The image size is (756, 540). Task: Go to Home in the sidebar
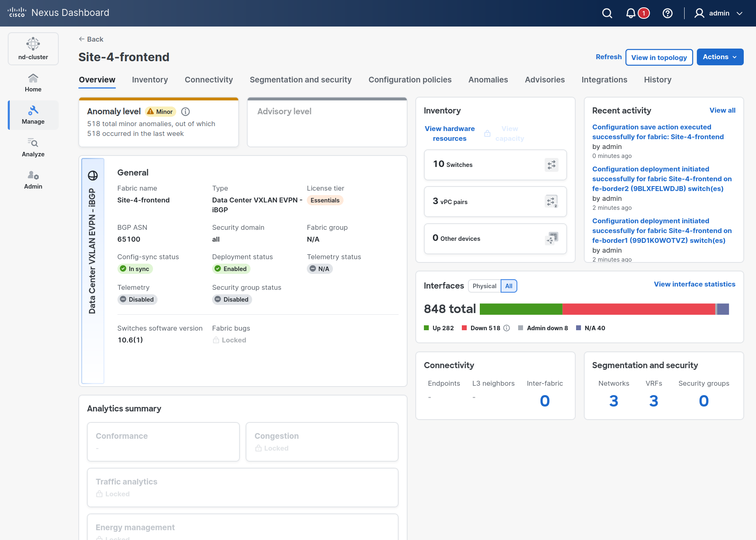(x=33, y=83)
